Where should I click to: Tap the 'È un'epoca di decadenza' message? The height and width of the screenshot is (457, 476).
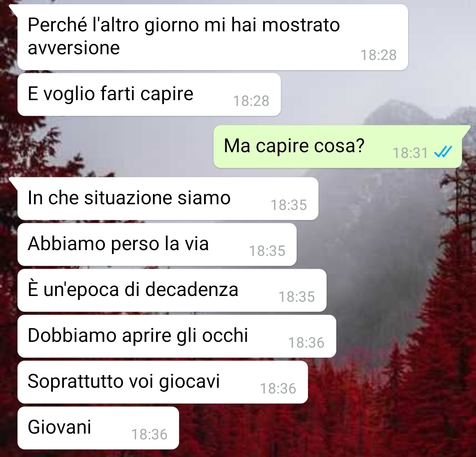[172, 290]
